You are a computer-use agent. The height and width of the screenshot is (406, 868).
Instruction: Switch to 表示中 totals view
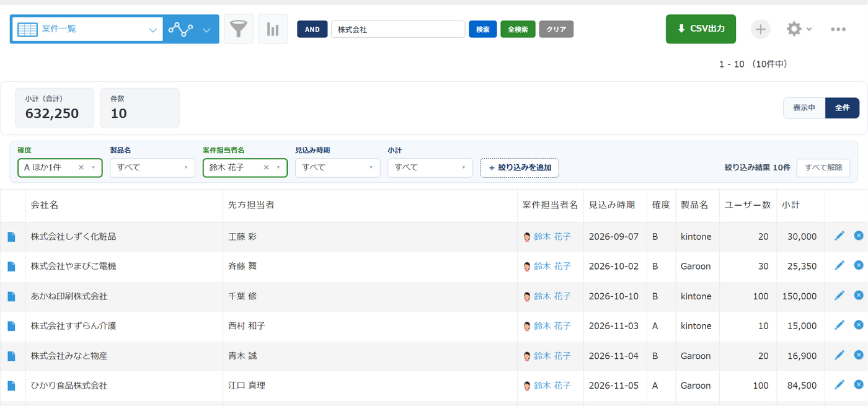coord(804,108)
